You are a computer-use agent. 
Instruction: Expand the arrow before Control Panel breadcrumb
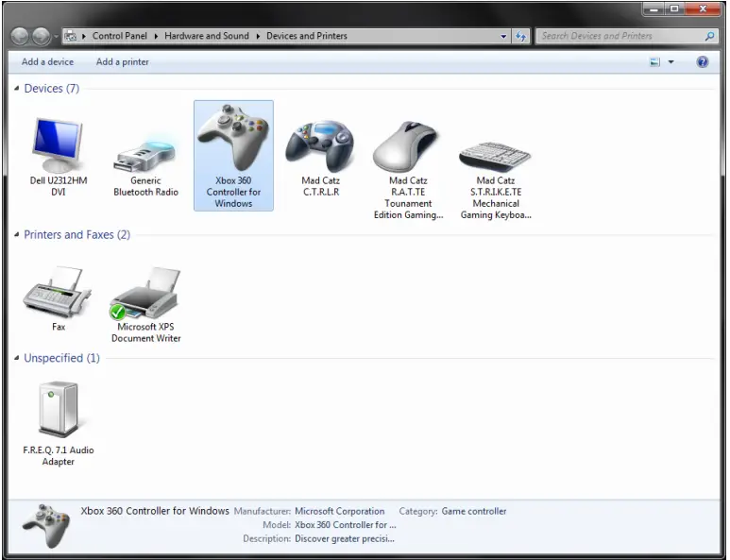[x=84, y=36]
